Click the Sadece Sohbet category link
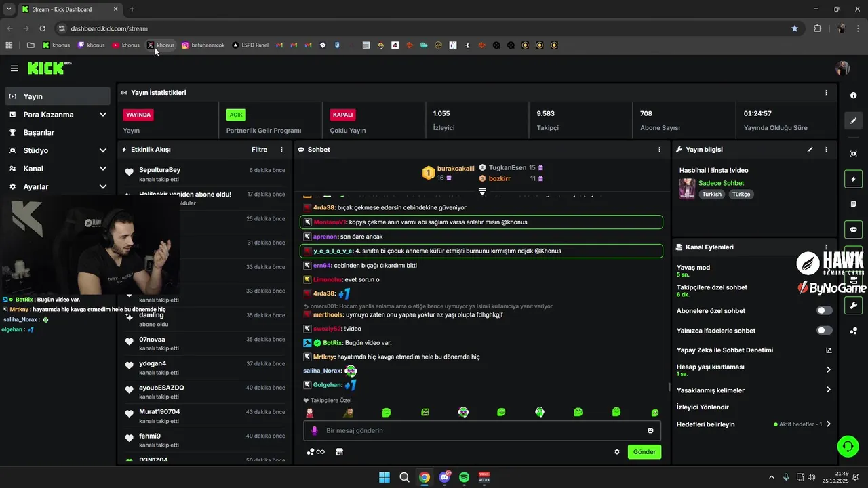This screenshot has height=488, width=868. pyautogui.click(x=721, y=183)
